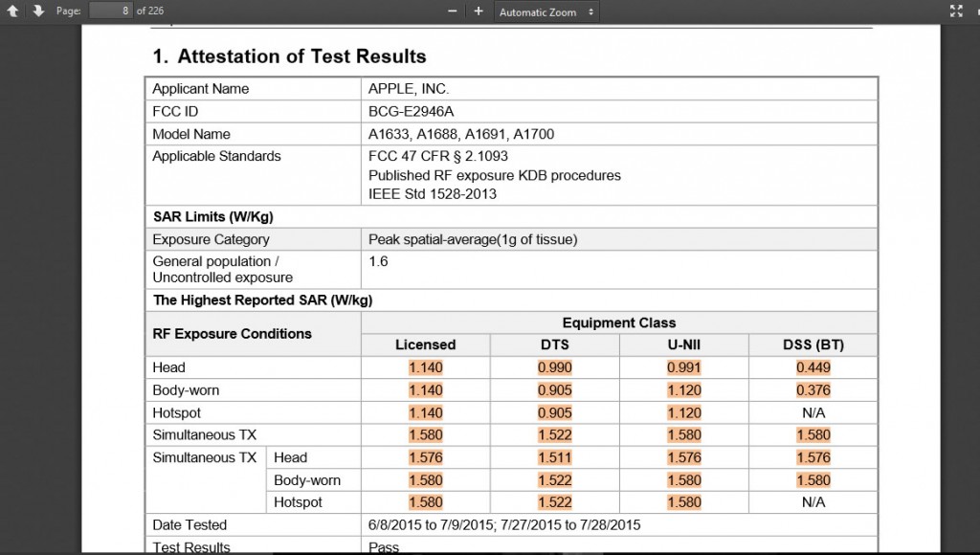Viewport: 980px width, 555px height.
Task: Click the zoom in plus button
Action: click(x=479, y=11)
